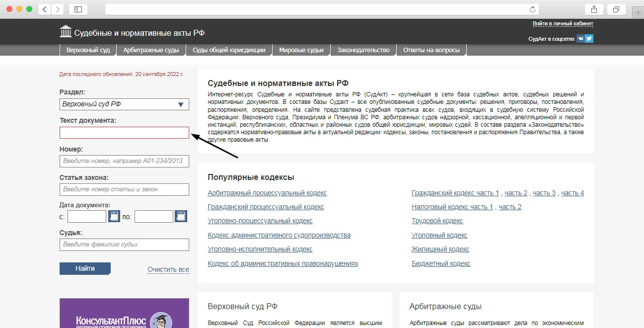Go to the Законодательство tab

[x=363, y=50]
